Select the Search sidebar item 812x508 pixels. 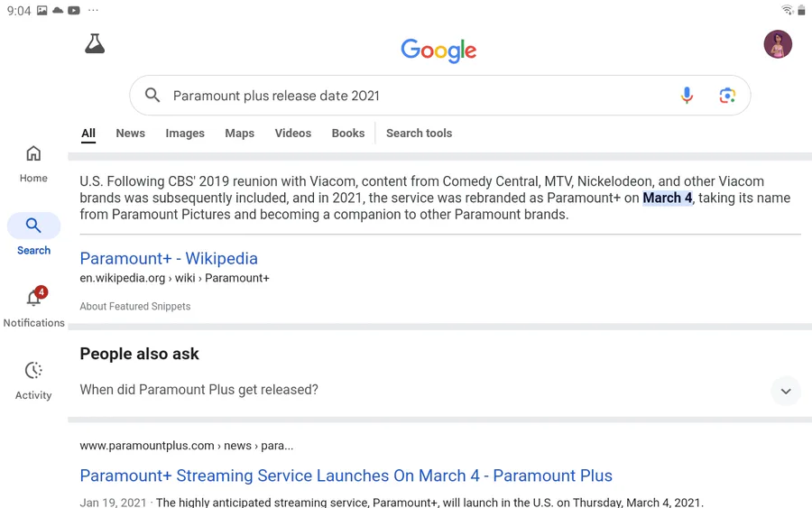point(33,235)
